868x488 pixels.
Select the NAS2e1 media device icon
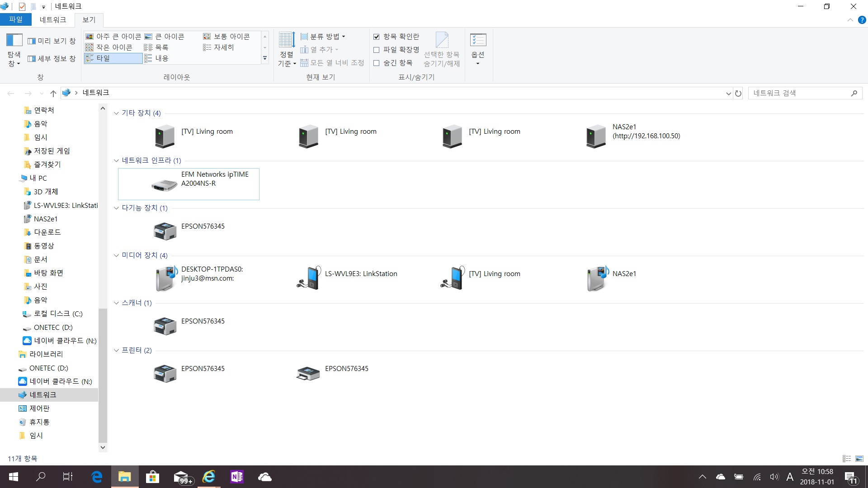[x=598, y=278]
